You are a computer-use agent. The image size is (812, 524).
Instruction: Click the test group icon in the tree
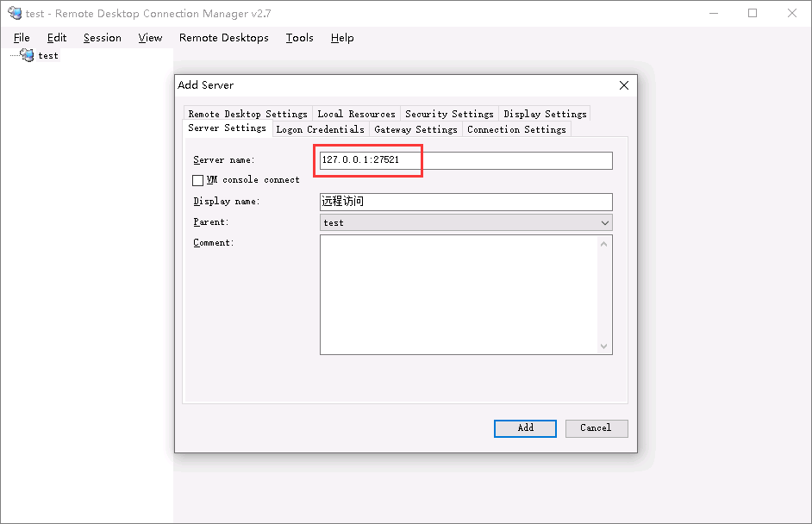(27, 55)
